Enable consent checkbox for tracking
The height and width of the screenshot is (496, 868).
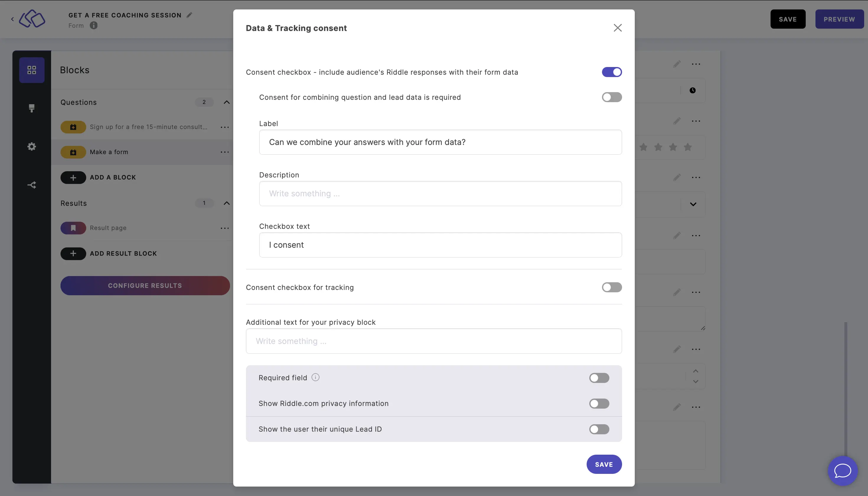(x=611, y=287)
